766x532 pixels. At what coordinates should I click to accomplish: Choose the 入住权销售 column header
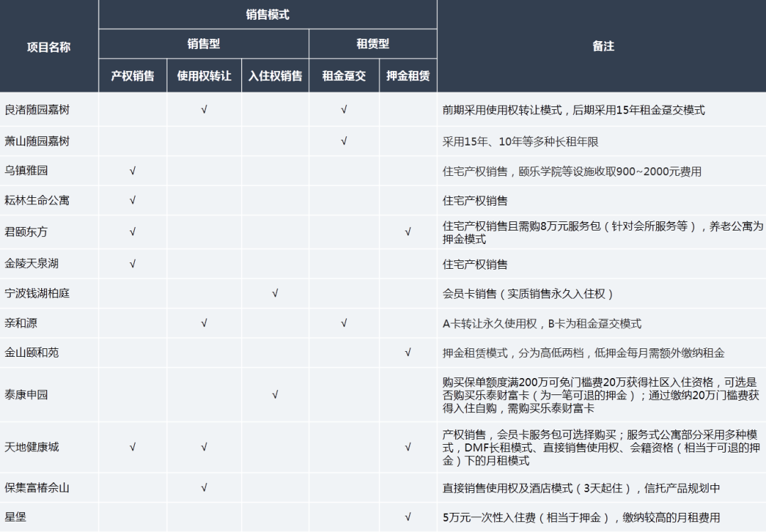click(x=274, y=76)
